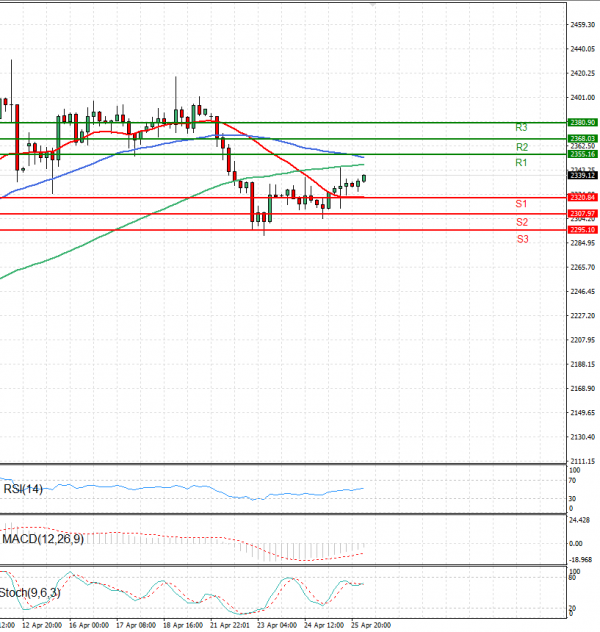The image size is (600, 632).
Task: Select the RSI(14) indicator label
Action: coord(23,489)
